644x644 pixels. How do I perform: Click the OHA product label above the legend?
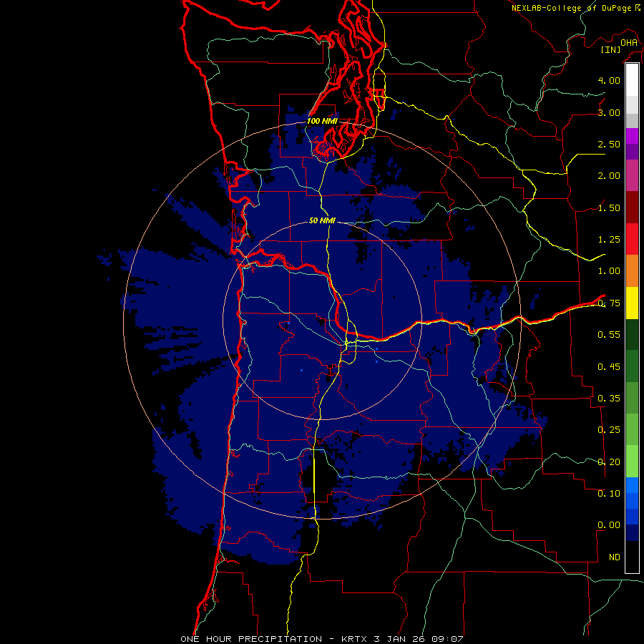pos(629,43)
